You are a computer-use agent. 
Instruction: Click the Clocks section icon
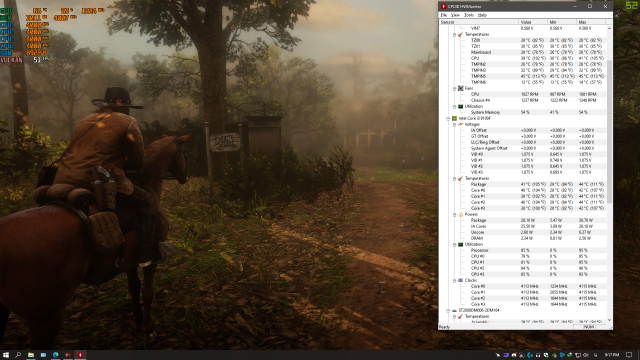(460, 280)
